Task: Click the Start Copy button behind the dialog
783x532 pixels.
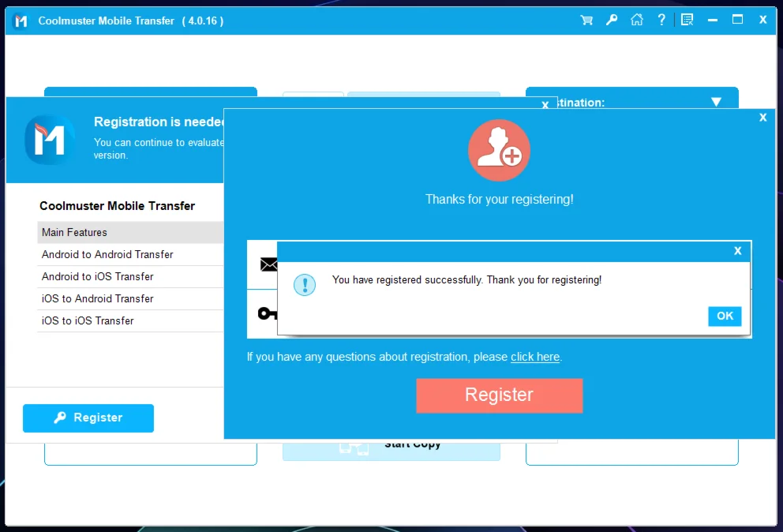Action: [391, 449]
